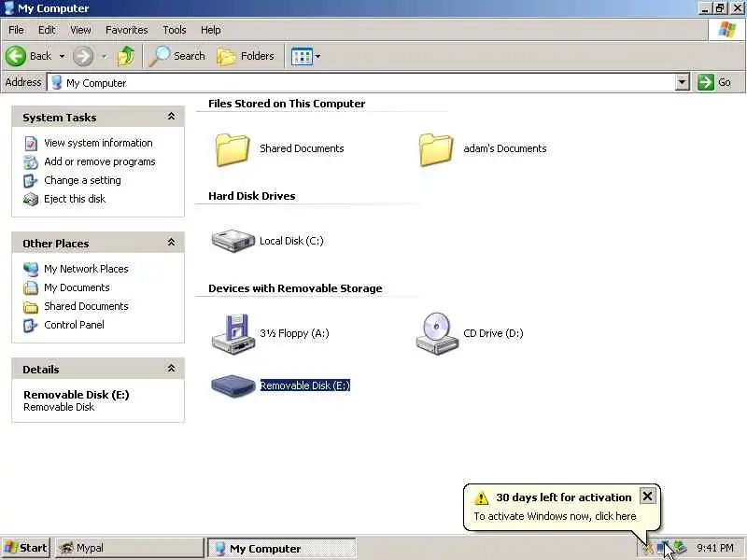Screen dimensions: 747x560
Task: Open My Network Places link
Action: [86, 269]
